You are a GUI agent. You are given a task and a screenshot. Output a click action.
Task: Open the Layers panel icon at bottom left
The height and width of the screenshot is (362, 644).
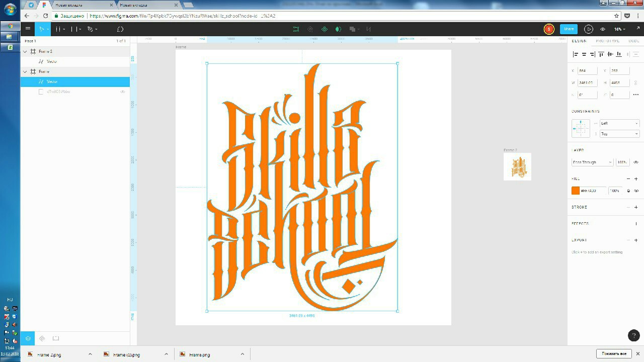coord(28,338)
